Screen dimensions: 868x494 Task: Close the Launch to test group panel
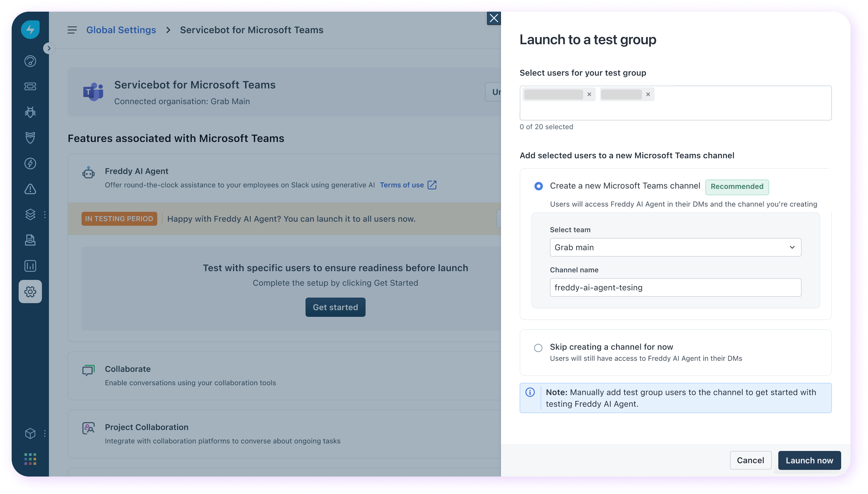[x=493, y=18]
